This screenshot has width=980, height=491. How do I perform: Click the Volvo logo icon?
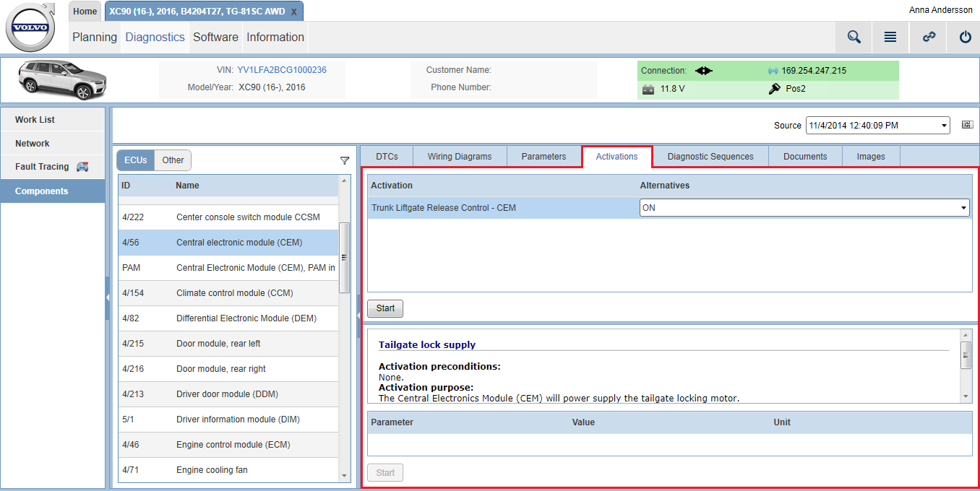pos(30,27)
